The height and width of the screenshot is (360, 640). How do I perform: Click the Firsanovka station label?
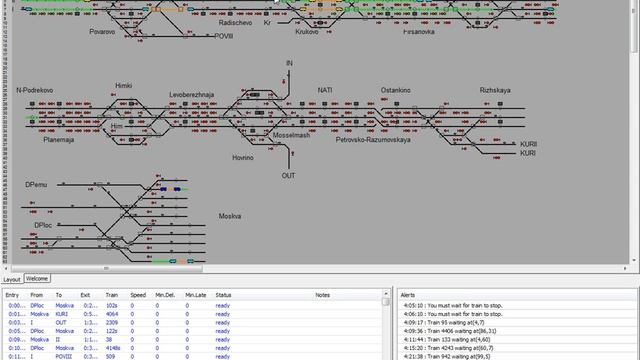click(419, 31)
